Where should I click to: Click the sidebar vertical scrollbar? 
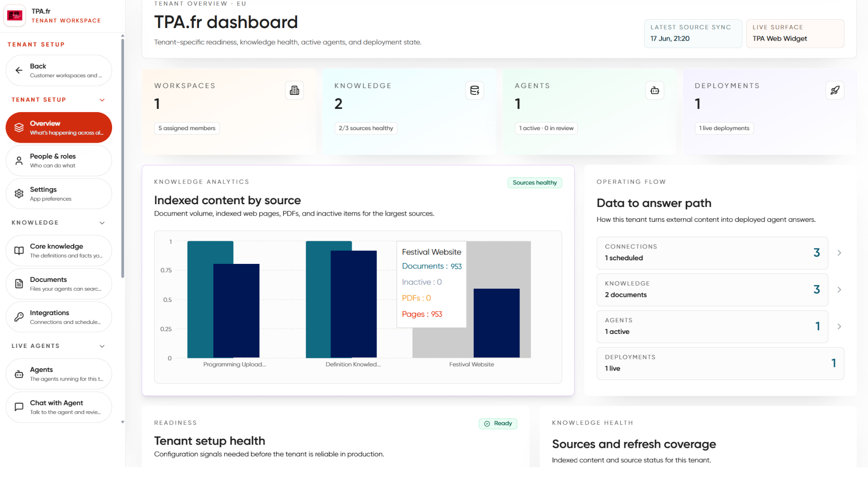[123, 158]
